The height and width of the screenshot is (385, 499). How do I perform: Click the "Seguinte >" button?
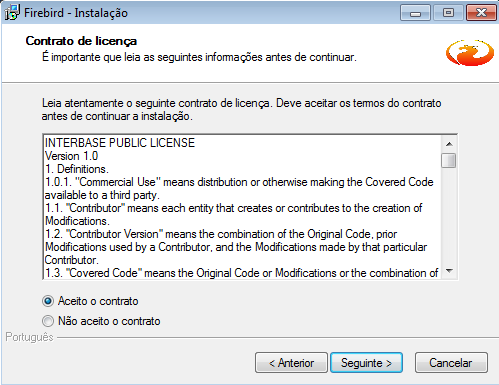pos(366,363)
